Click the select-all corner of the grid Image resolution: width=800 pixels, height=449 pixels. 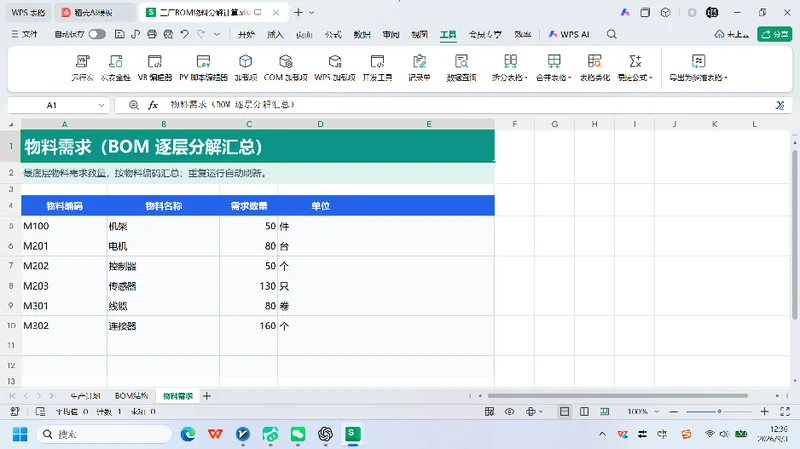point(11,124)
